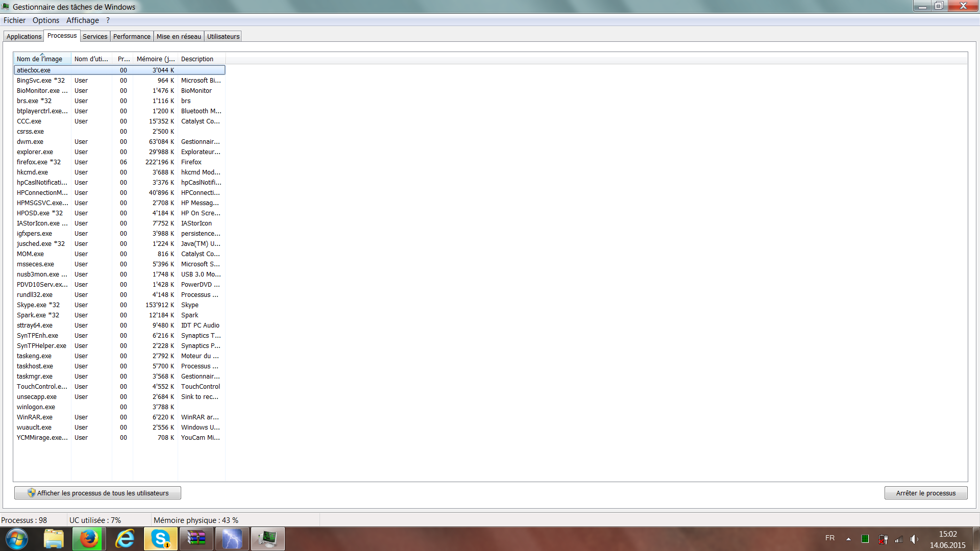Viewport: 980px width, 551px height.
Task: Switch to Utilisateurs tab
Action: tap(223, 36)
